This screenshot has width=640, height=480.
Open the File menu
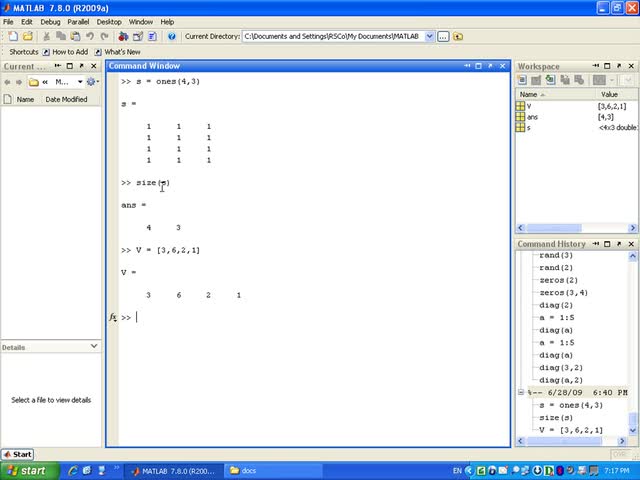click(8, 22)
